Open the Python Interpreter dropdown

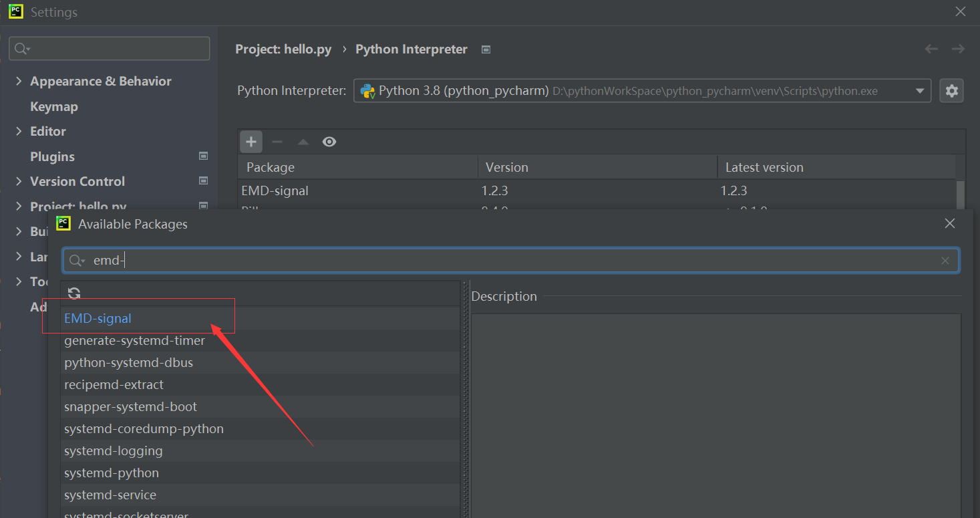coord(920,91)
